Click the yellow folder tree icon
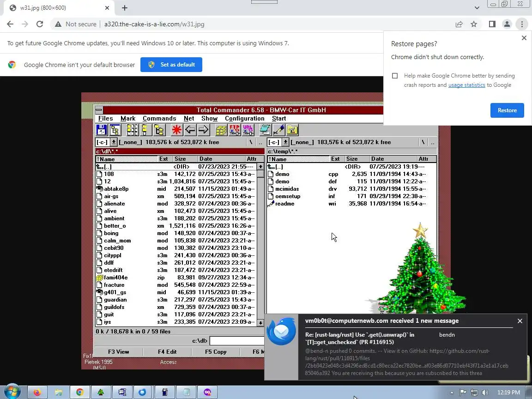The width and height of the screenshot is (532, 399). coord(159,130)
